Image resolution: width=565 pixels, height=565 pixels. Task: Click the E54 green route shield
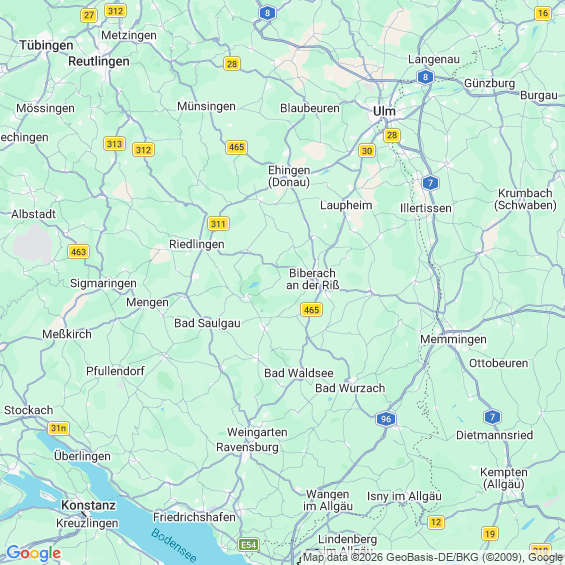[249, 544]
